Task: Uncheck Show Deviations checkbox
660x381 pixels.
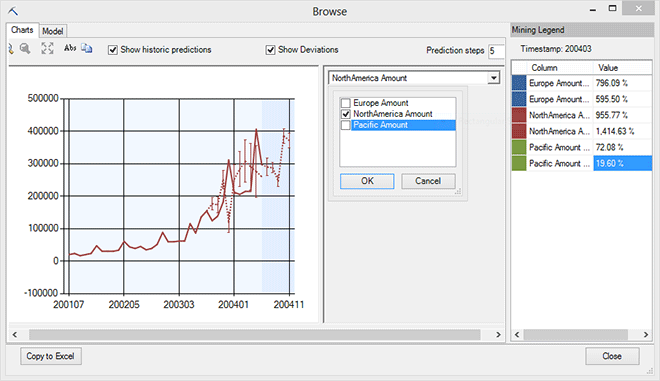Action: click(270, 50)
